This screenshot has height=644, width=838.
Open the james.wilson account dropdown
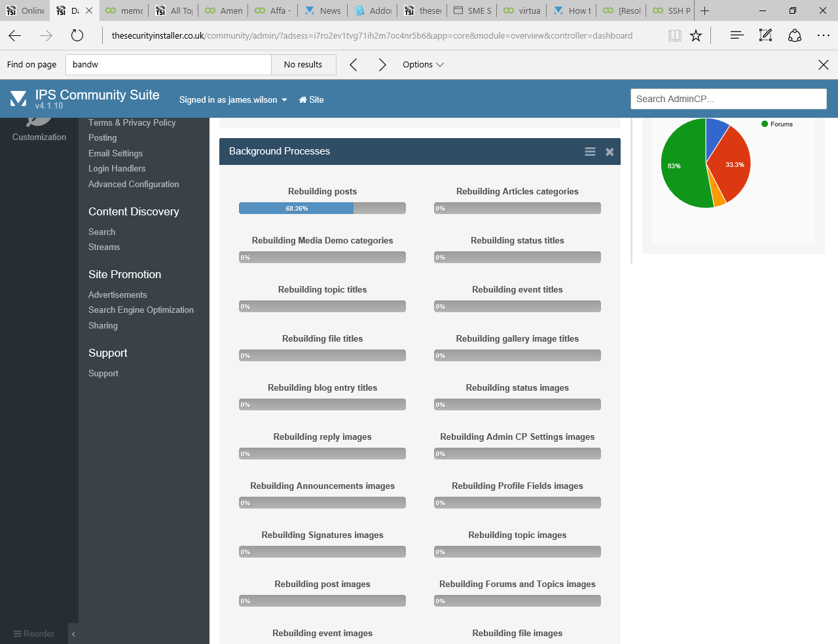(x=233, y=100)
